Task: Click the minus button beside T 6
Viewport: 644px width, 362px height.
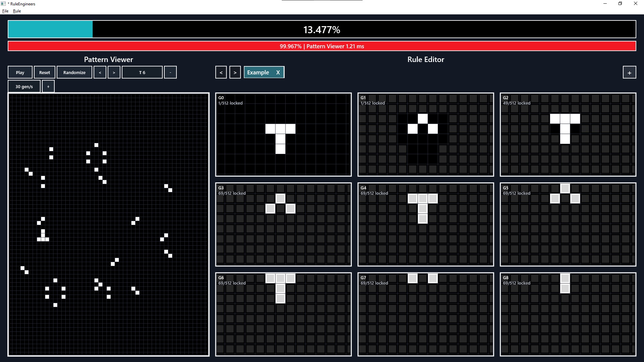Action: 170,72
